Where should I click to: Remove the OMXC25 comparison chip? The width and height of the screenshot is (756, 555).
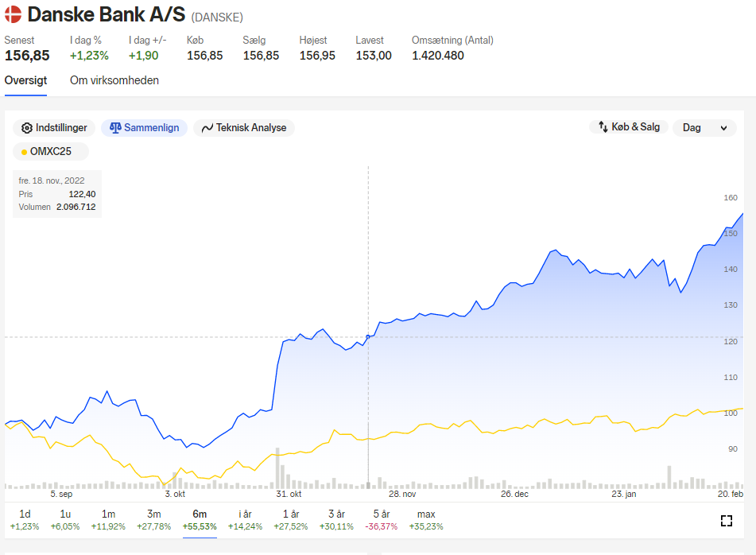(51, 151)
